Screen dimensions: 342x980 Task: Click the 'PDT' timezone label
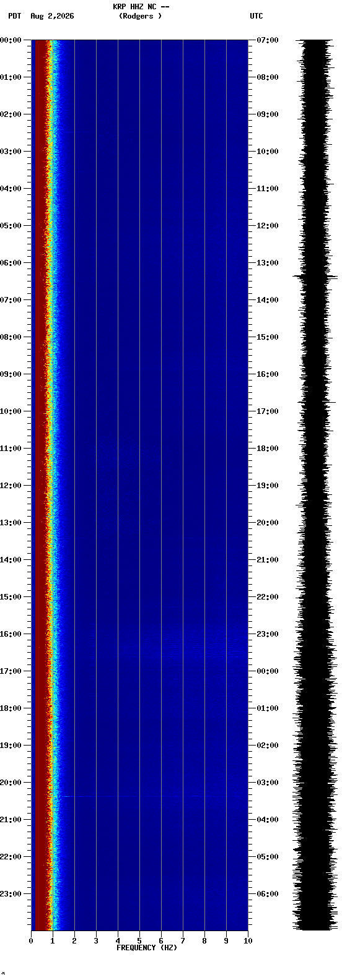(14, 16)
